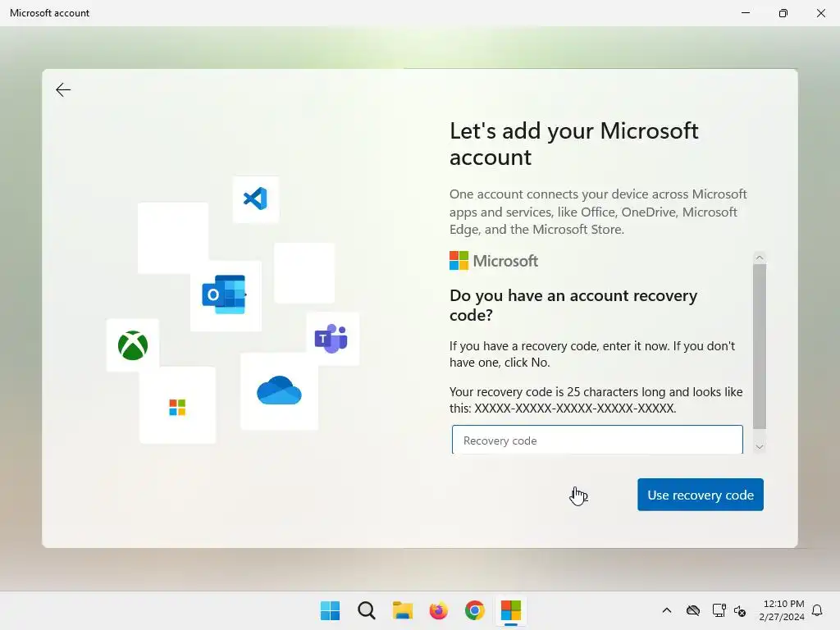
Task: Open File Explorer from taskbar
Action: [x=402, y=610]
